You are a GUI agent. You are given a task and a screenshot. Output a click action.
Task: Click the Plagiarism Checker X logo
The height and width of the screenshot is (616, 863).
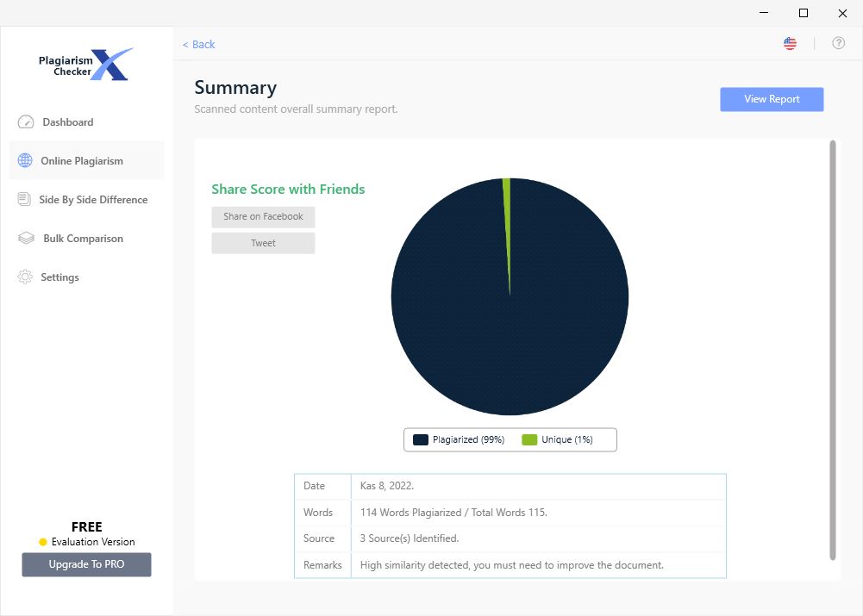tap(86, 65)
